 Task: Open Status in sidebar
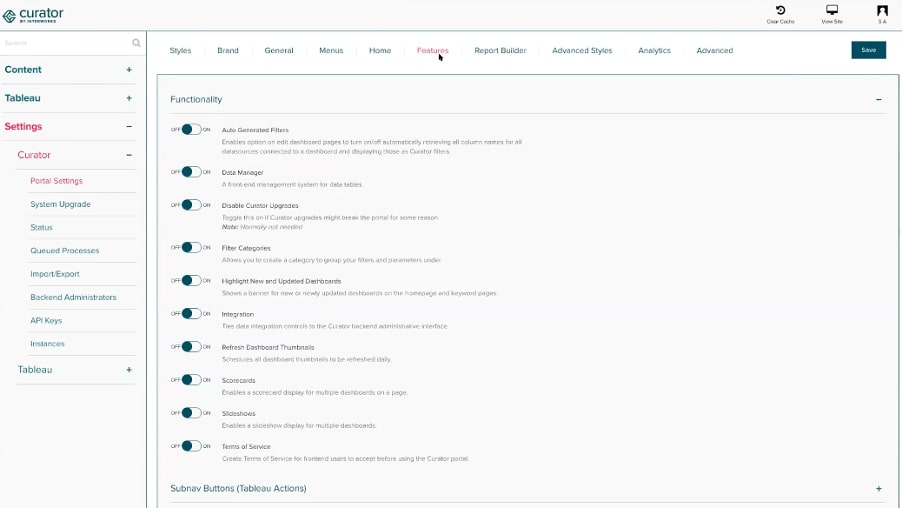41,227
